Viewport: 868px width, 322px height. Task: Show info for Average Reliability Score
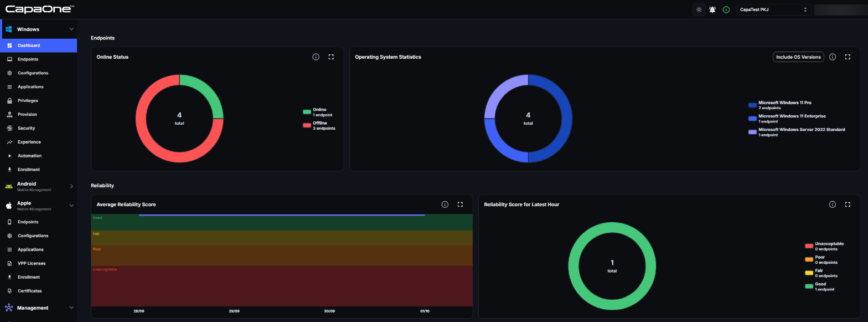click(445, 205)
